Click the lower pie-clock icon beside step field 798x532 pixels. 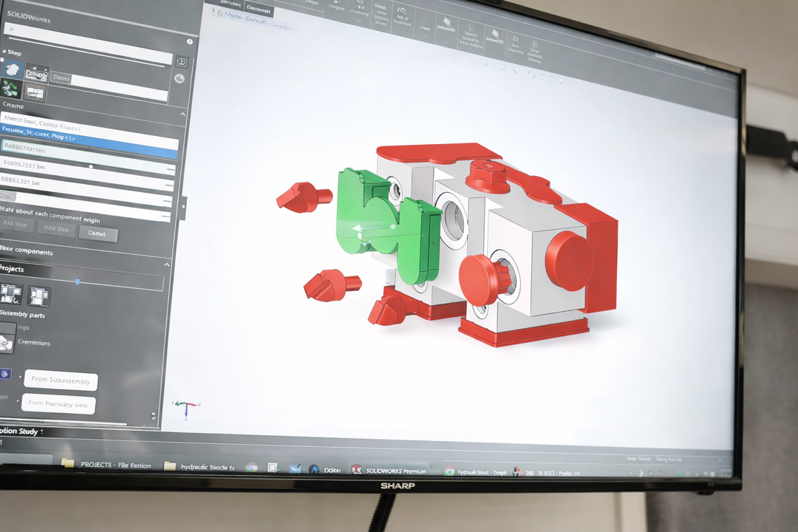(x=179, y=78)
